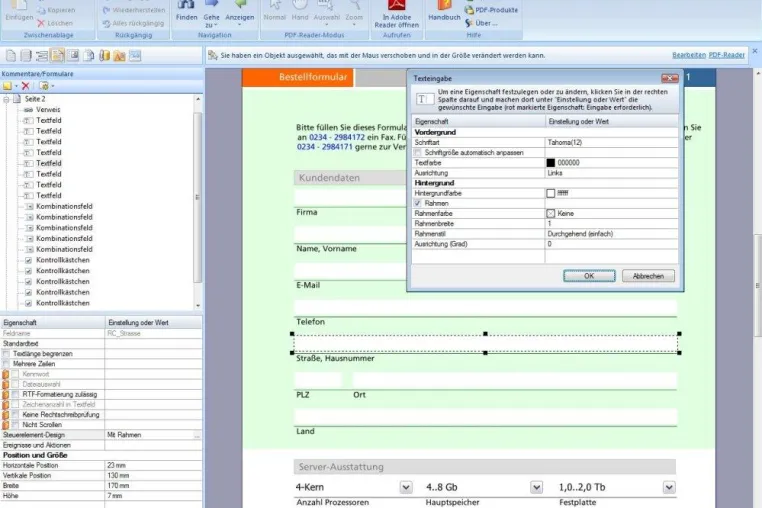The image size is (762, 508).
Task: Toggle Dateiauswahl checkbox
Action: tap(16, 384)
